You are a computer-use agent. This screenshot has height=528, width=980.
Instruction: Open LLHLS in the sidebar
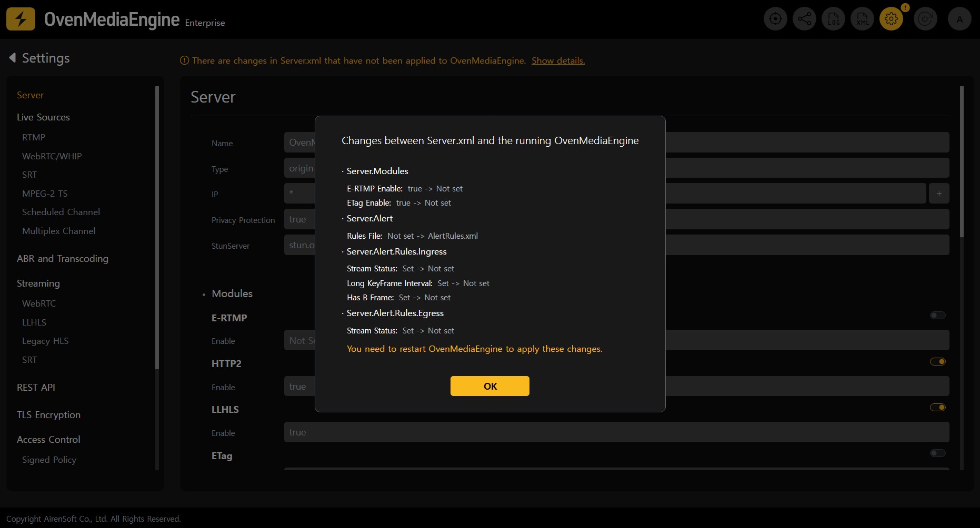pyautogui.click(x=34, y=322)
